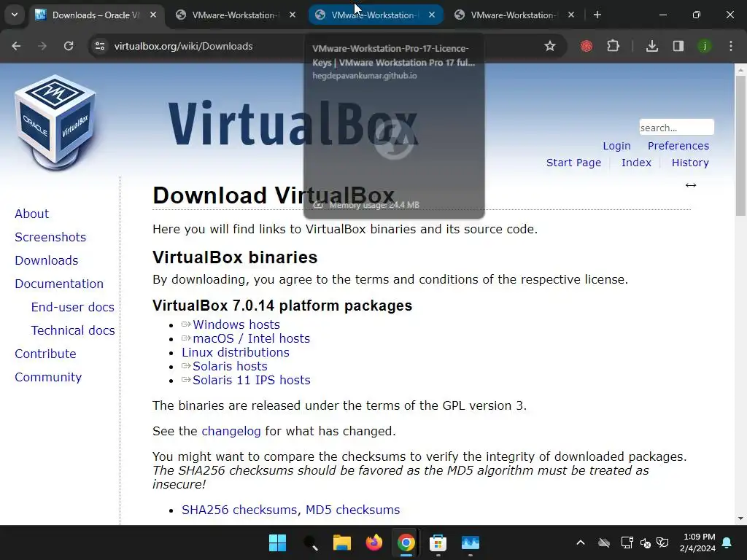Go back to previous page
The width and height of the screenshot is (747, 560).
coord(16,46)
